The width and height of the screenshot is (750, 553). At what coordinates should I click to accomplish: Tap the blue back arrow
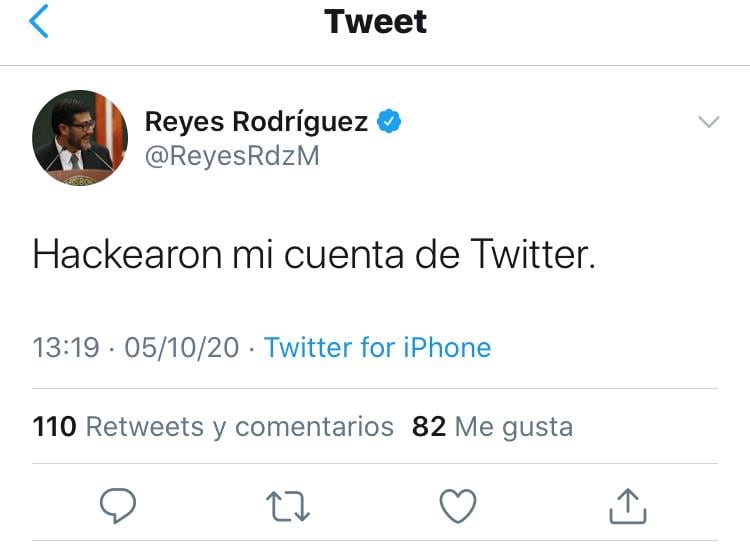click(38, 22)
